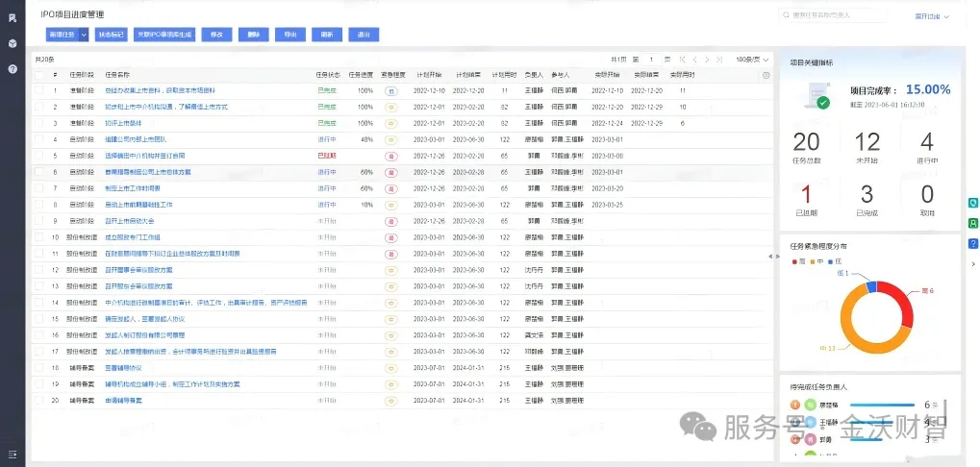Image resolution: width=980 pixels, height=467 pixels.
Task: Click the 关联IPO事项库生成 button
Action: point(165,35)
